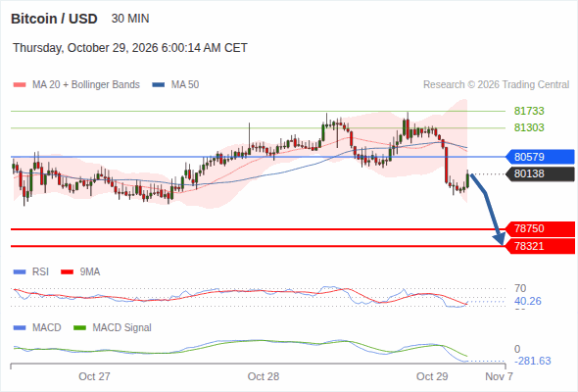
Task: Click the Oct 27 date axis label
Action: point(94,376)
